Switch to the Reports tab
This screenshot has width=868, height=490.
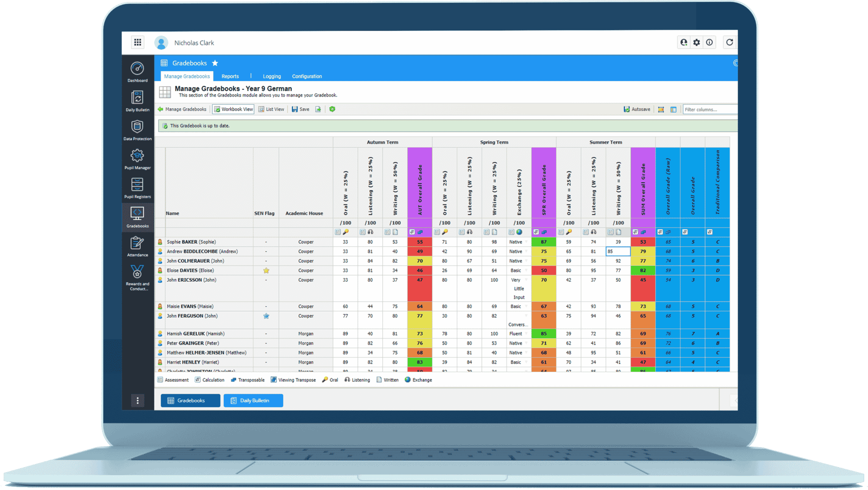click(230, 76)
